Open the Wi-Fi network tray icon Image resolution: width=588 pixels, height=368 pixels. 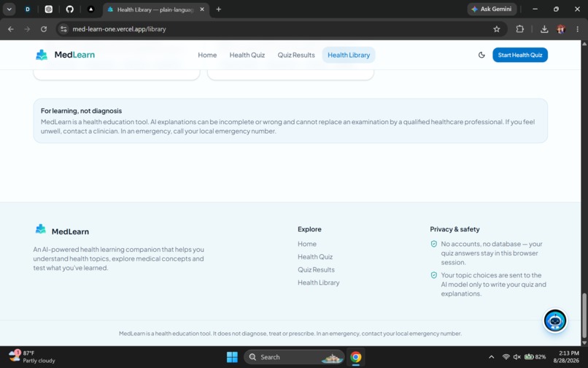(506, 357)
